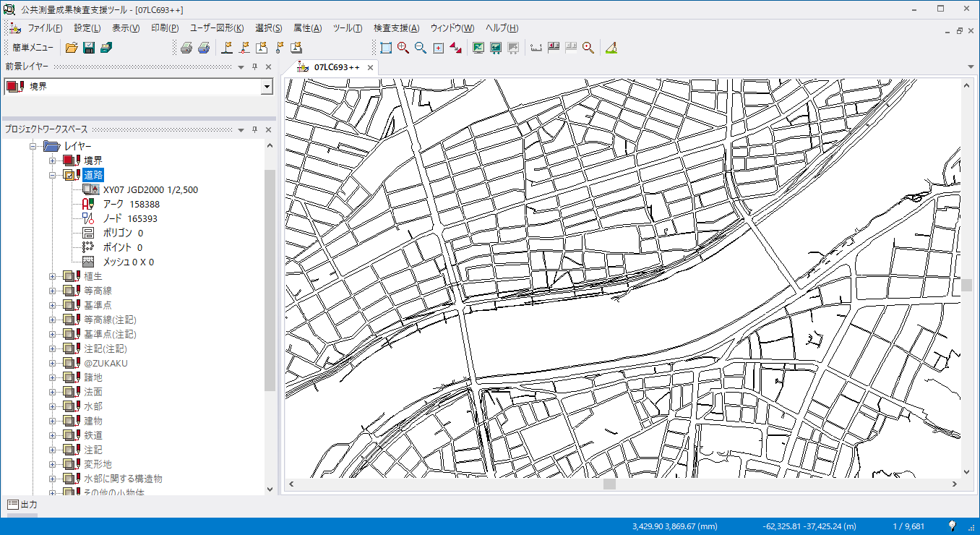980x535 pixels.
Task: Expand the 等高線 layer tree node
Action: click(52, 291)
